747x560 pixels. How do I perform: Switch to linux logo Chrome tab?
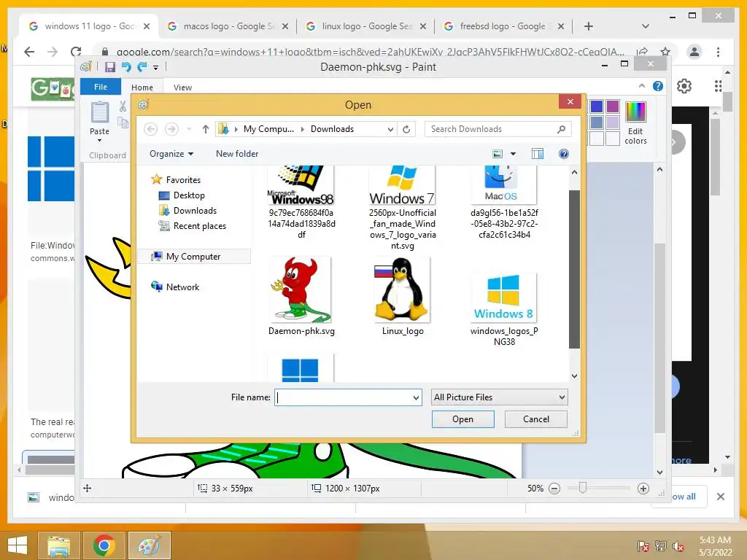(x=366, y=26)
